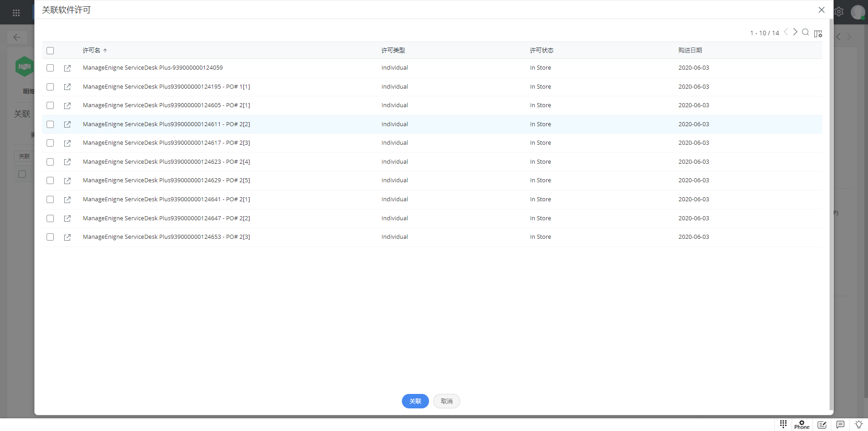Click the blue 关联 button
868x431 pixels.
pyautogui.click(x=415, y=401)
